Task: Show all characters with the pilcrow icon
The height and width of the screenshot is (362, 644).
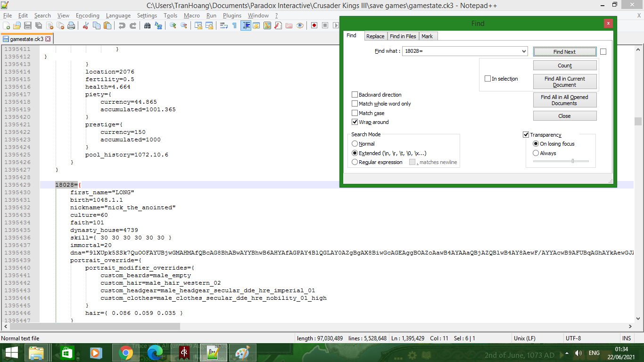Action: click(235, 25)
